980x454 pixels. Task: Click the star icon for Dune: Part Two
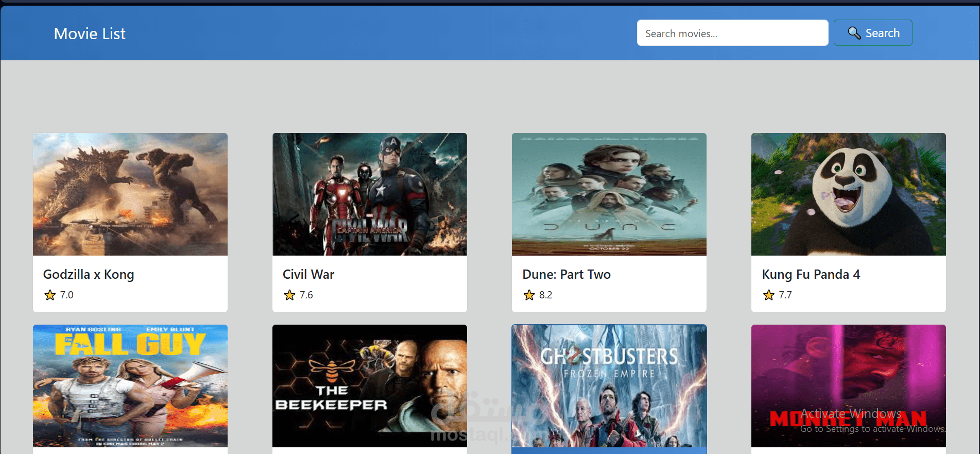coord(529,295)
